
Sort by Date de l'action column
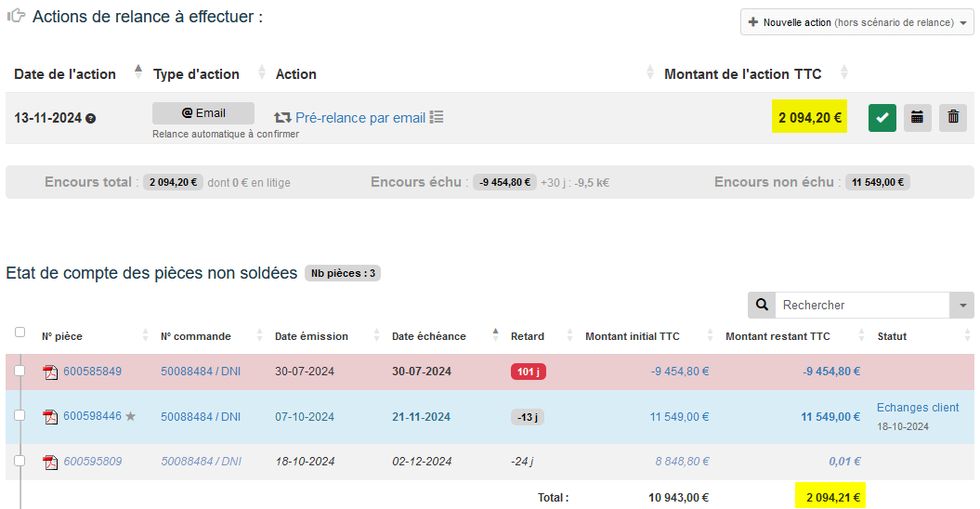(65, 74)
